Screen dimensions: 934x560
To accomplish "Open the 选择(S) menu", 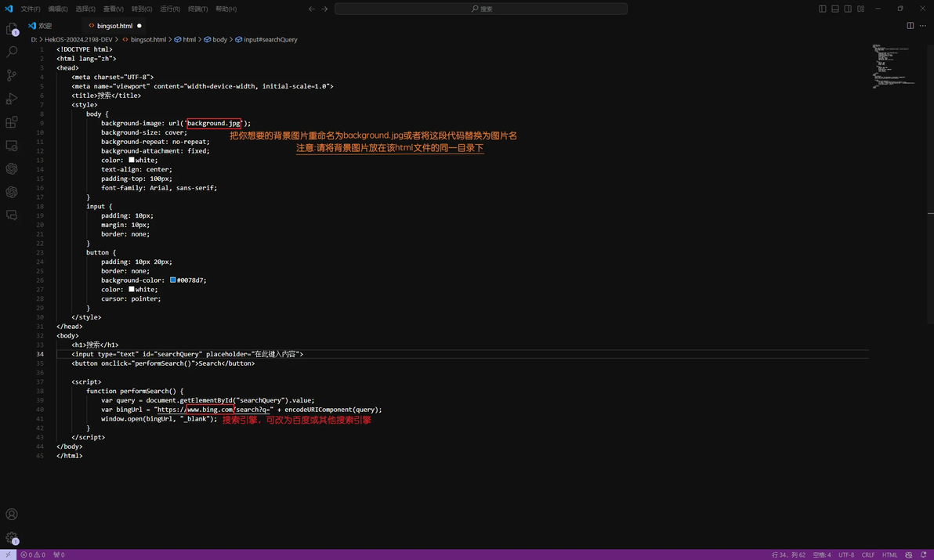I will (85, 9).
